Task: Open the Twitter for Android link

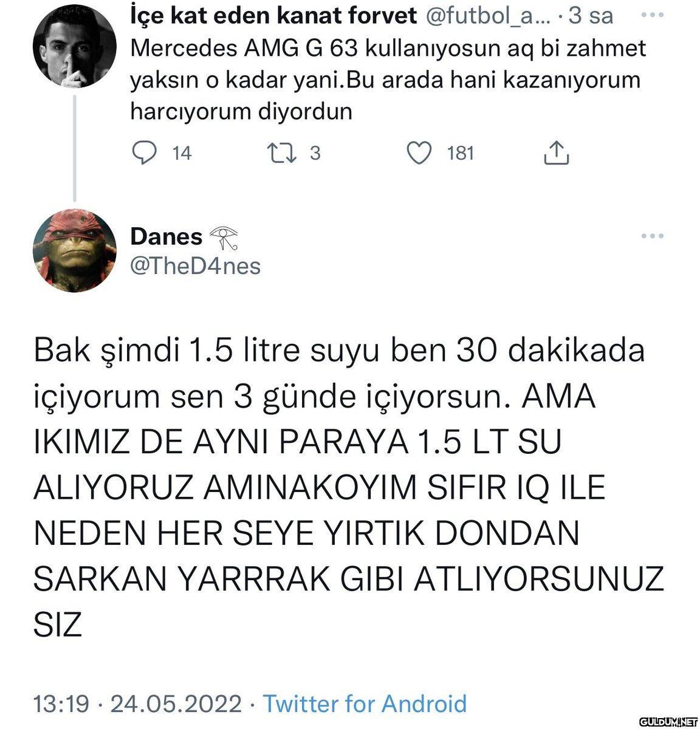Action: click(x=365, y=703)
